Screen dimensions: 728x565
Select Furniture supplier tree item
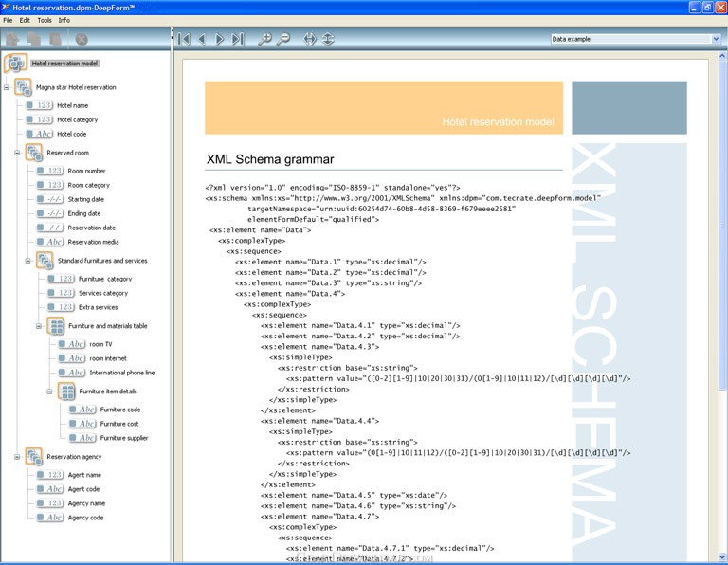(124, 438)
